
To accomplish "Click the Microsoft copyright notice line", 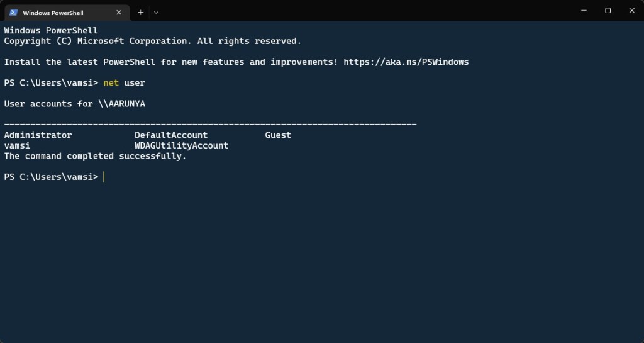I will (x=152, y=41).
